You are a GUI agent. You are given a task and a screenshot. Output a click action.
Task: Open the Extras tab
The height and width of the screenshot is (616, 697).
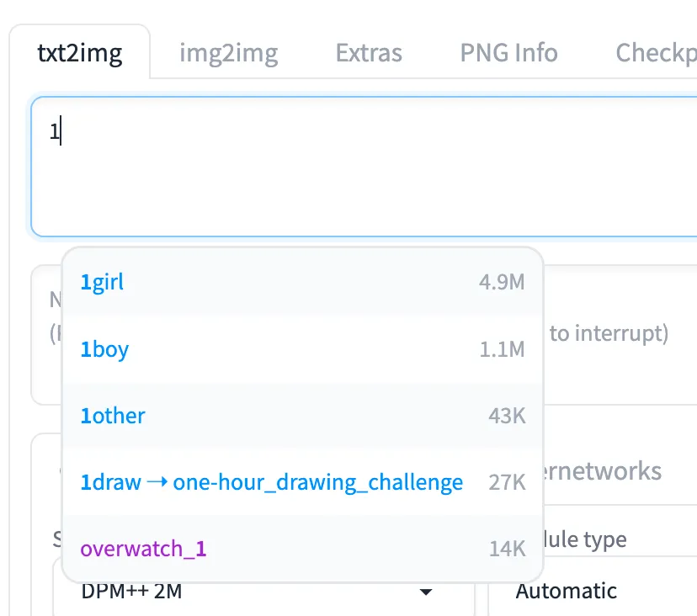369,53
